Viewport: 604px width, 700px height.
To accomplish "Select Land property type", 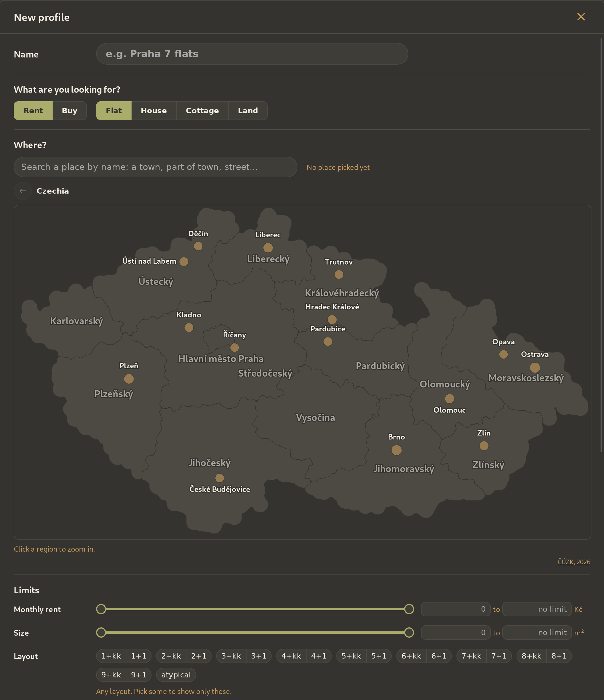I will pyautogui.click(x=248, y=110).
